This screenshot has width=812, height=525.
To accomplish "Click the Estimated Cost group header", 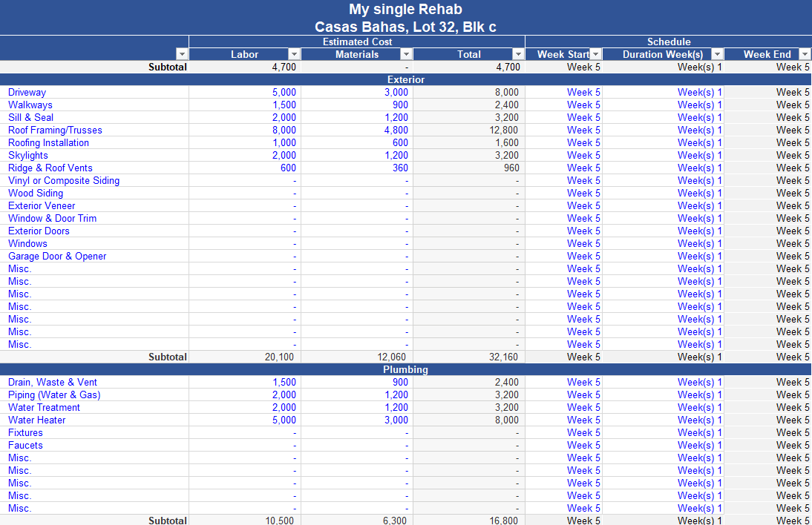I will 357,42.
